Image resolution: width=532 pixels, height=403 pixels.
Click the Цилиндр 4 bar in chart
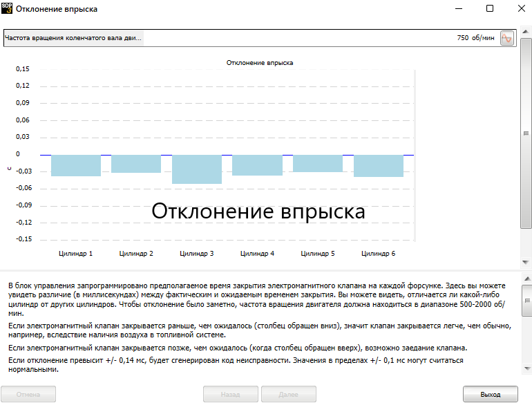[257, 165]
